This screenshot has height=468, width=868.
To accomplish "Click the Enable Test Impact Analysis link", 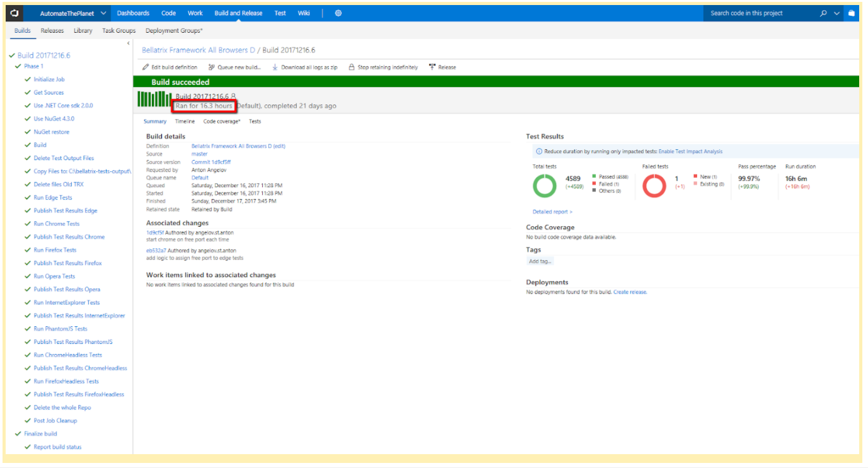I will coord(690,152).
